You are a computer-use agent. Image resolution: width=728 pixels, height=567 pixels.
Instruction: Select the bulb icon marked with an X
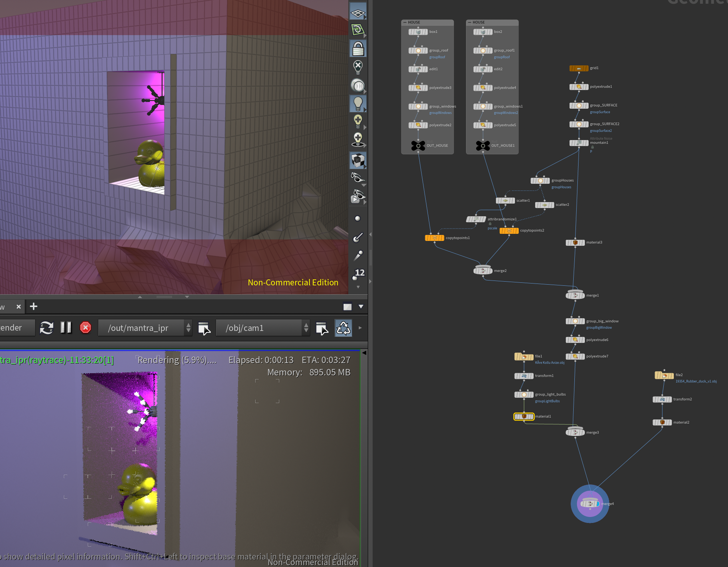point(358,67)
